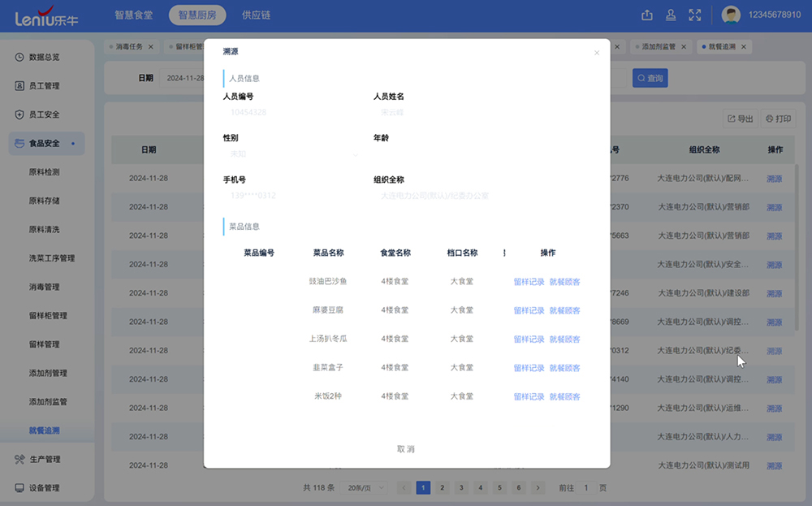
Task: Open 留样记录 for 麻婆豆腐
Action: click(529, 310)
